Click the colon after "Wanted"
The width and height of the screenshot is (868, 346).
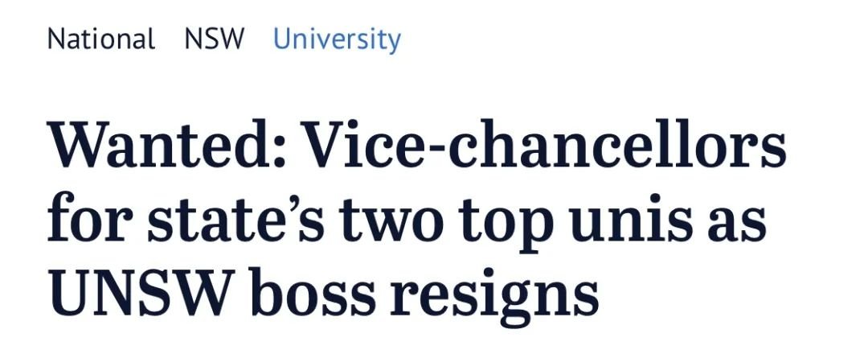(278, 151)
